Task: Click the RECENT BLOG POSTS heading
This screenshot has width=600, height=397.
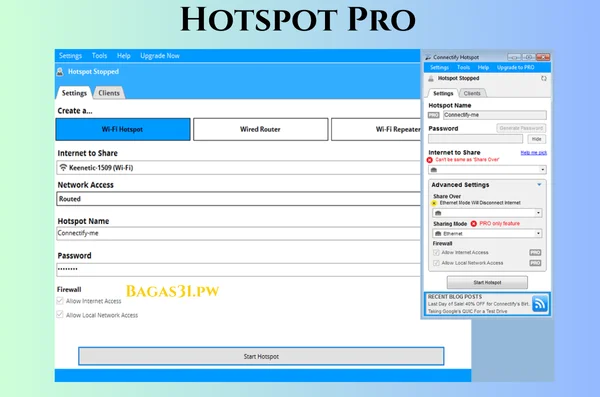Action: point(455,297)
